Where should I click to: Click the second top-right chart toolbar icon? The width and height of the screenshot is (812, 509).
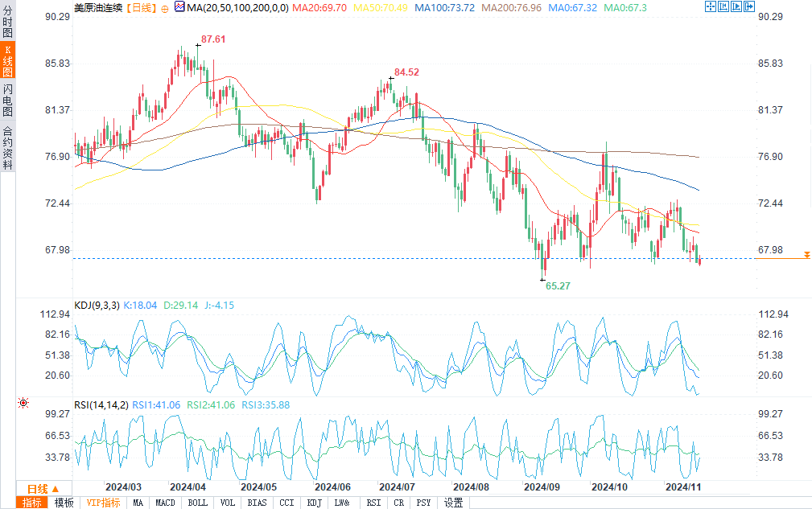point(723,6)
